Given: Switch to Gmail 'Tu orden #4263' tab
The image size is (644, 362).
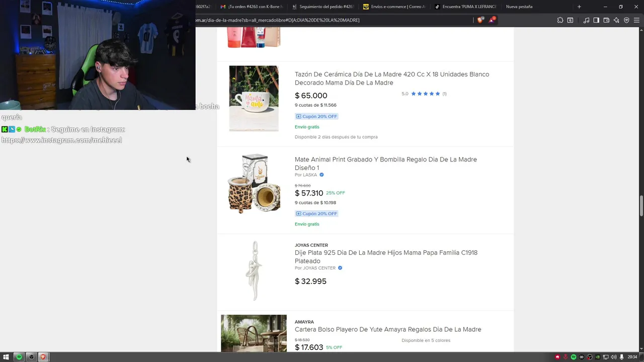Looking at the screenshot, I should [x=252, y=7].
